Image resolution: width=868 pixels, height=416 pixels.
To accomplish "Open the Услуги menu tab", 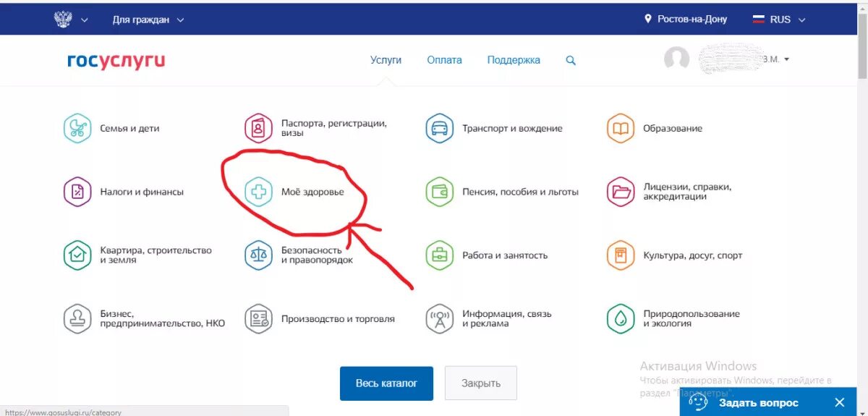I will coord(386,60).
